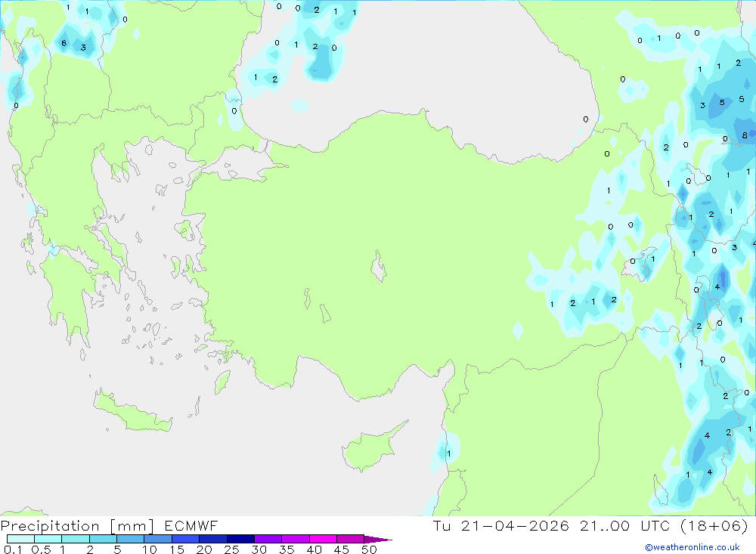Viewport: 756px width, 554px height.
Task: Click the '50' legend scale label
Action: click(369, 549)
